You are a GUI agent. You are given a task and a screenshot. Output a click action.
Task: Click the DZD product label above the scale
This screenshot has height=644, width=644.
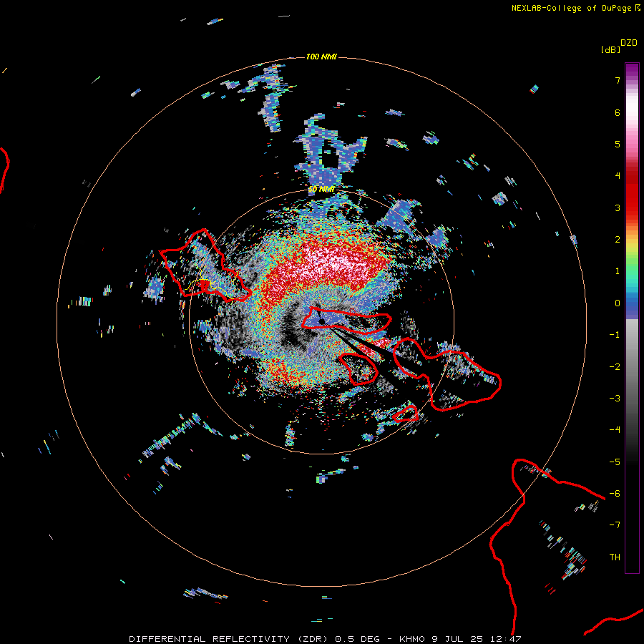click(629, 43)
